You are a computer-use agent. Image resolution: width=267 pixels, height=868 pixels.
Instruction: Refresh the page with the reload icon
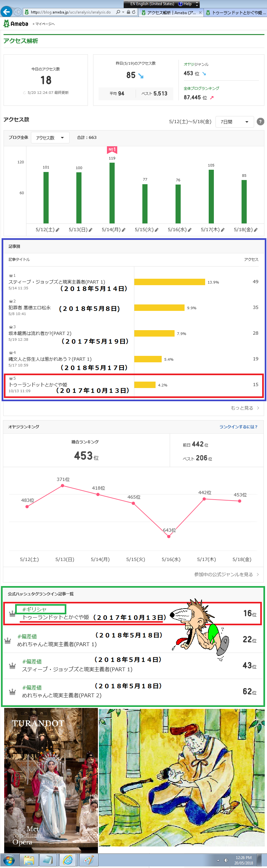click(134, 12)
